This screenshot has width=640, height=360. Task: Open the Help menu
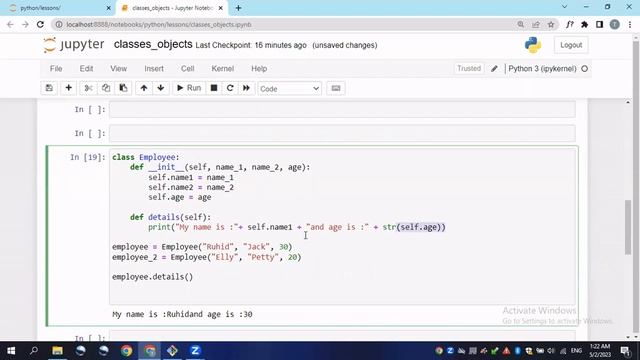click(259, 69)
